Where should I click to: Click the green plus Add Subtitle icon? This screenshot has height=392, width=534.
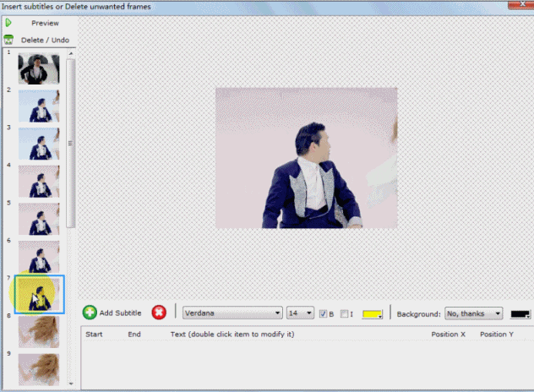pyautogui.click(x=90, y=313)
